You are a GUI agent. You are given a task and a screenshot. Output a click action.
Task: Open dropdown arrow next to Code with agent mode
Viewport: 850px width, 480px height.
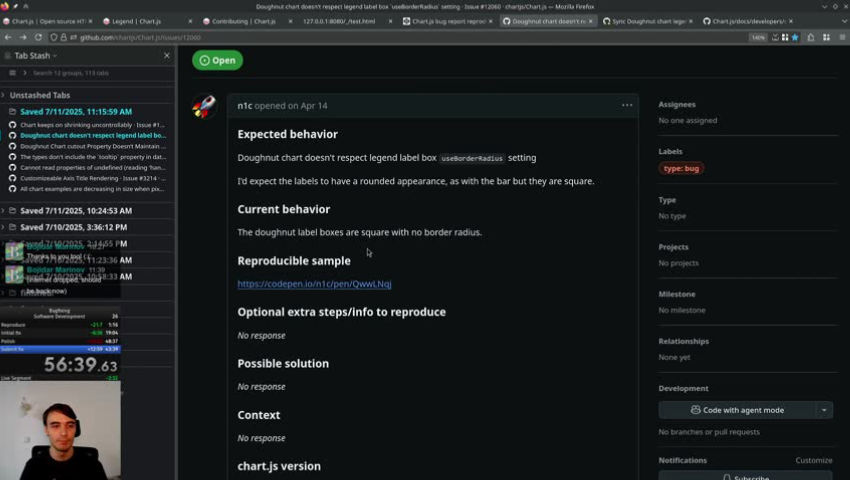(824, 410)
